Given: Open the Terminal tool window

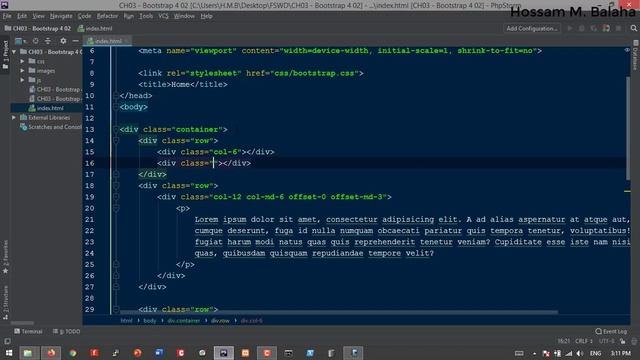Looking at the screenshot, I should click(x=28, y=331).
